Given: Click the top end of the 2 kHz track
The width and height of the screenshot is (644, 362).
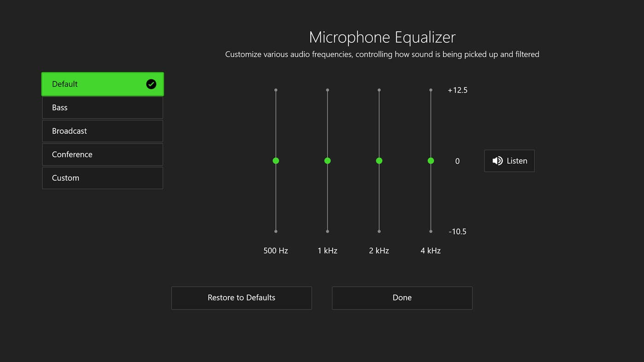Looking at the screenshot, I should click(x=379, y=90).
